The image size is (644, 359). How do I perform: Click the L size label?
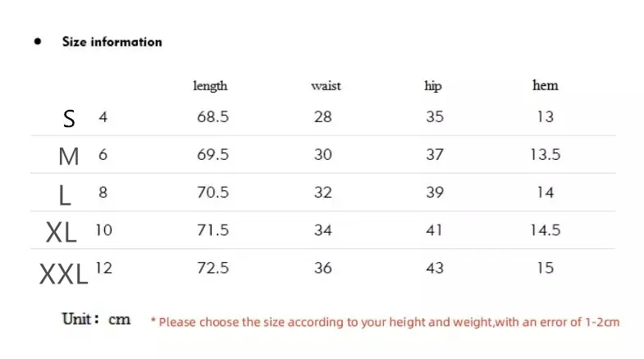[66, 194]
